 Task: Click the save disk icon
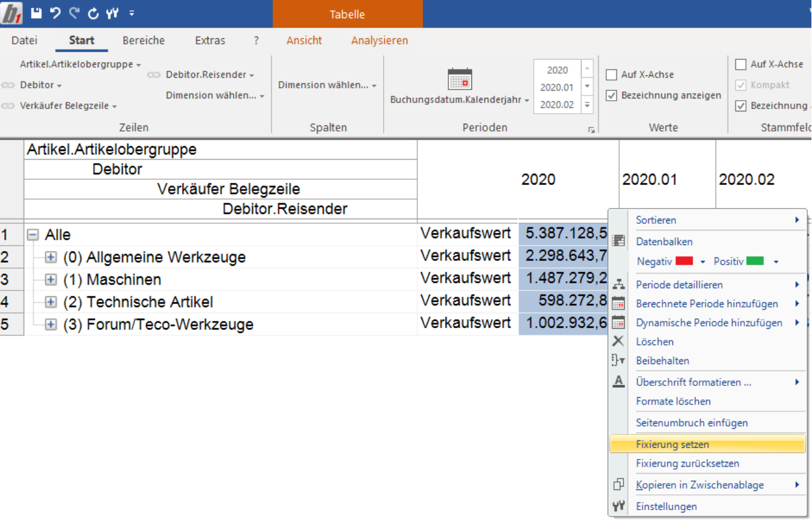click(37, 13)
